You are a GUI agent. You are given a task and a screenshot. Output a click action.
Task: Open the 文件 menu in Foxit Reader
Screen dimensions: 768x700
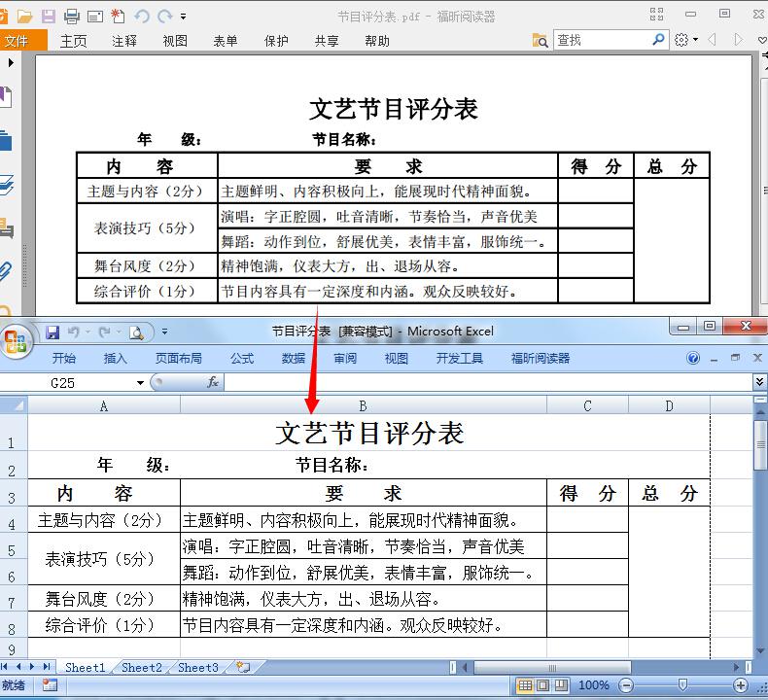[19, 40]
